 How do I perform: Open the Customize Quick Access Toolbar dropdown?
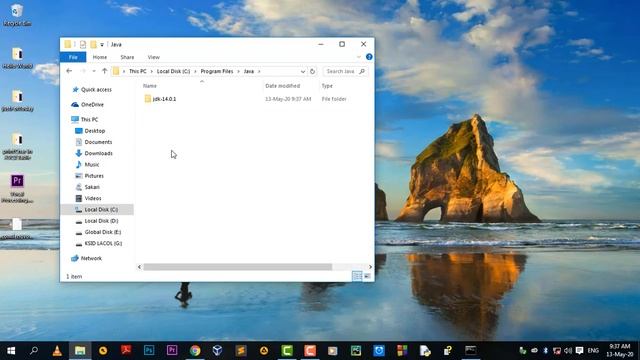(102, 44)
